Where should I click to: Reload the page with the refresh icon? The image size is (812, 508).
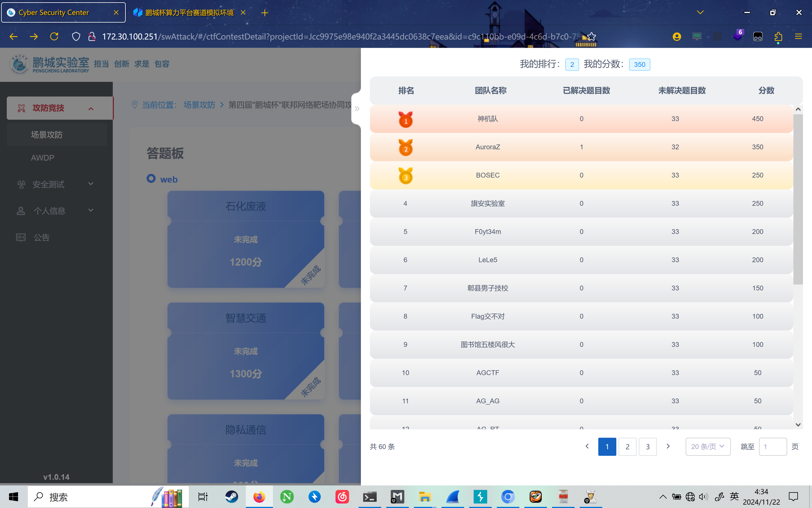coord(54,36)
